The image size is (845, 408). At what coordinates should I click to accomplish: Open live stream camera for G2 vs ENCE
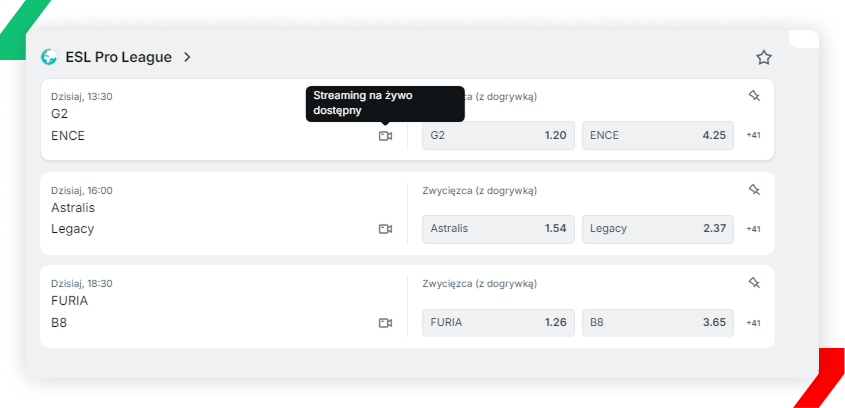pos(385,136)
